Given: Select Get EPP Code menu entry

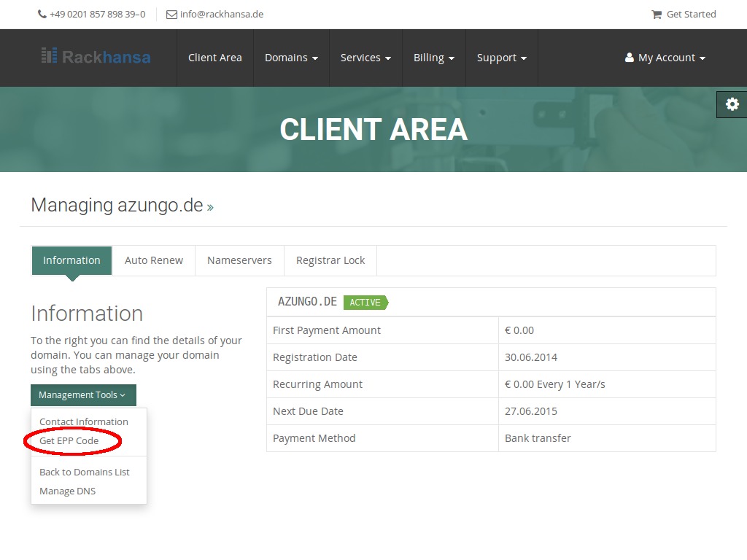Looking at the screenshot, I should (69, 441).
